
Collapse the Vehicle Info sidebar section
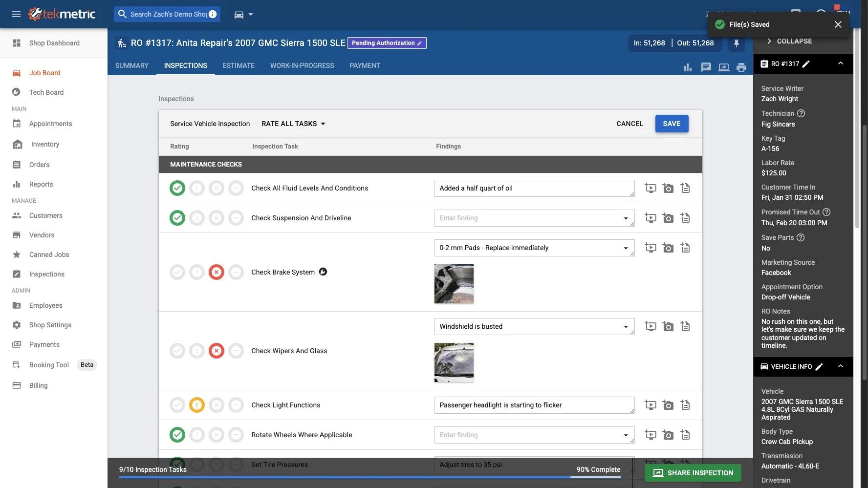coord(840,366)
